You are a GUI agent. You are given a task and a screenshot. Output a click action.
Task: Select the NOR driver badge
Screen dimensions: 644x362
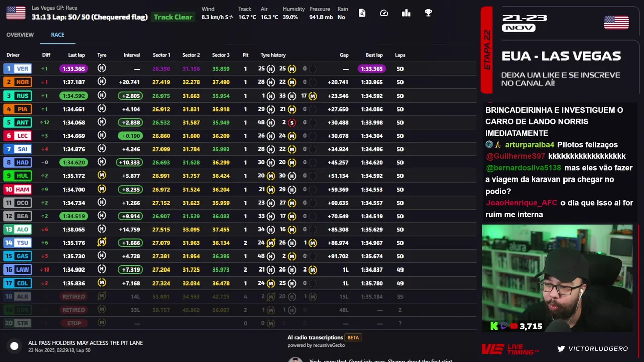[x=18, y=82]
